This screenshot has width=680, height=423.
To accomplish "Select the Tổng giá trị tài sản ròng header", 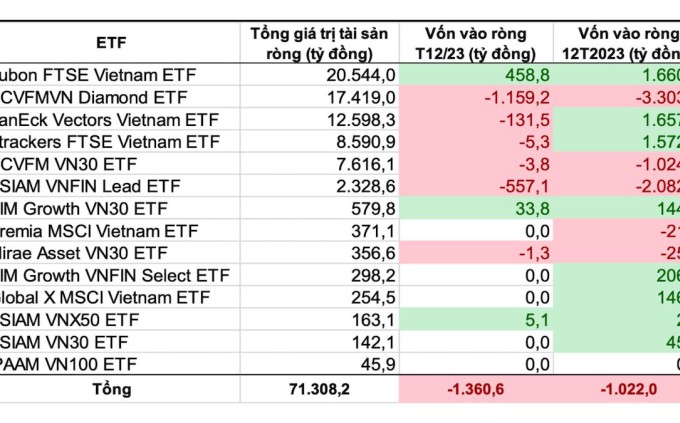I will tap(311, 42).
